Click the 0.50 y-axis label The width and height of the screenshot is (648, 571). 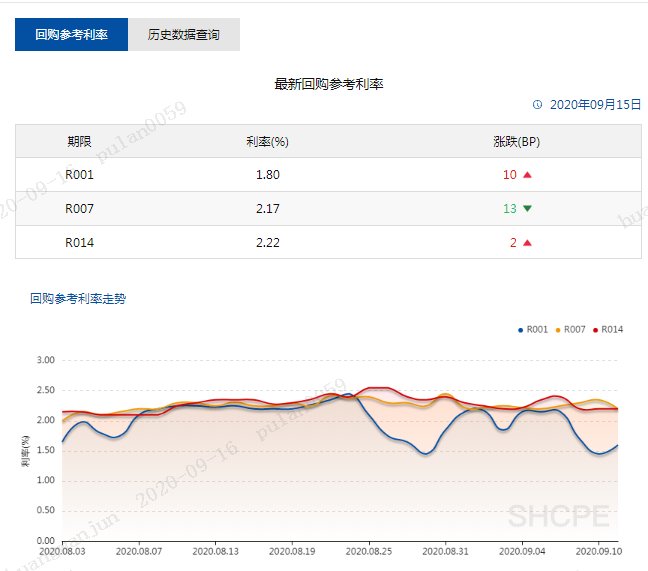[46, 510]
